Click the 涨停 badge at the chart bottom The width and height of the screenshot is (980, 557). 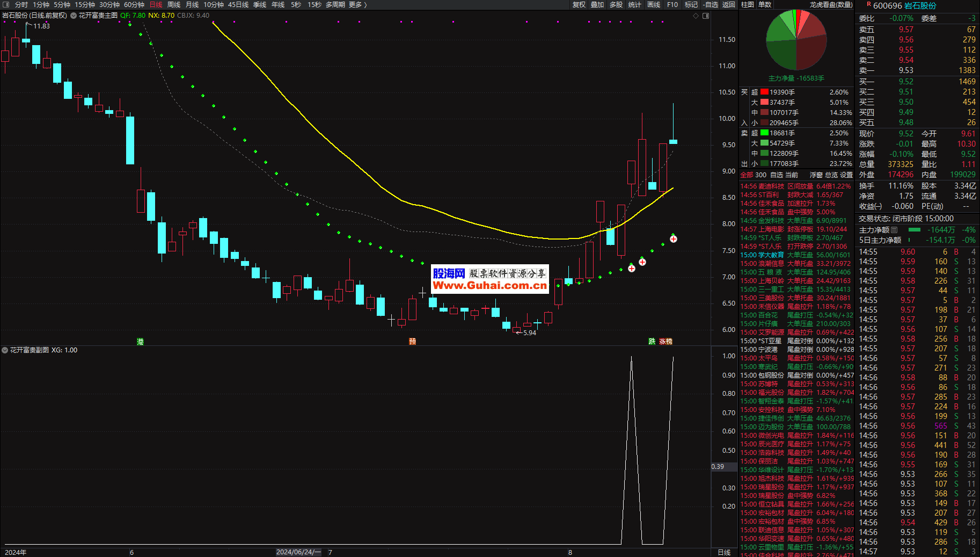(x=665, y=342)
